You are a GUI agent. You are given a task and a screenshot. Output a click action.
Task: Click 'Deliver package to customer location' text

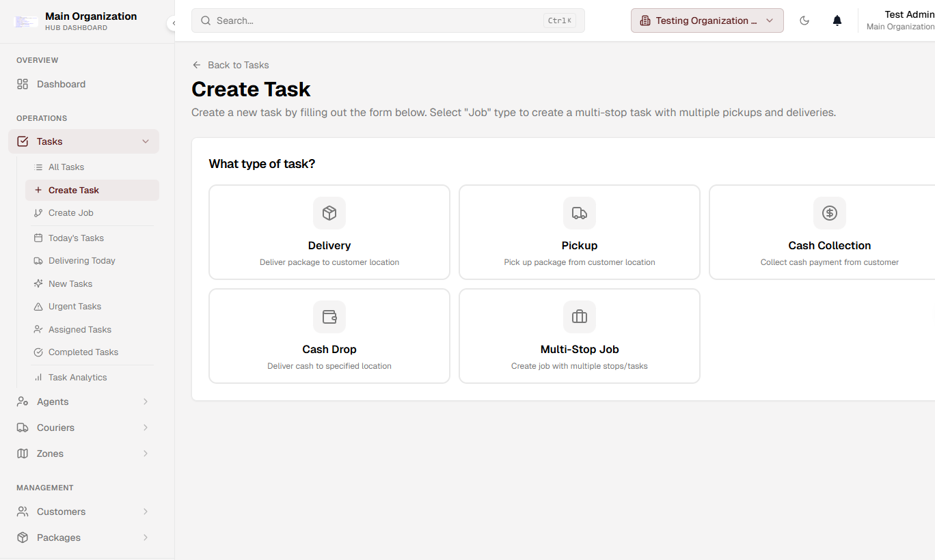point(329,262)
